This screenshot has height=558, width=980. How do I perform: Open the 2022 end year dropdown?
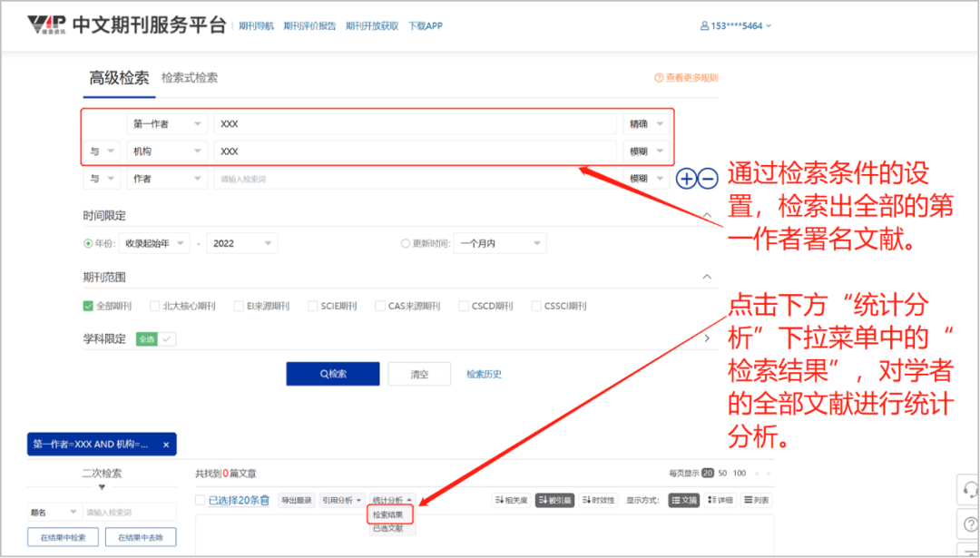tap(242, 243)
